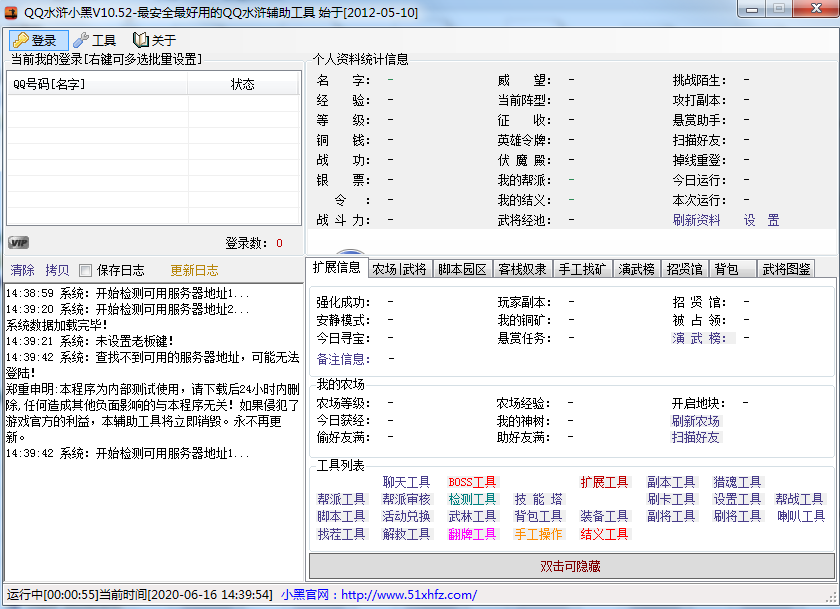
Task: Open 技 能 塔 tool
Action: 538,499
